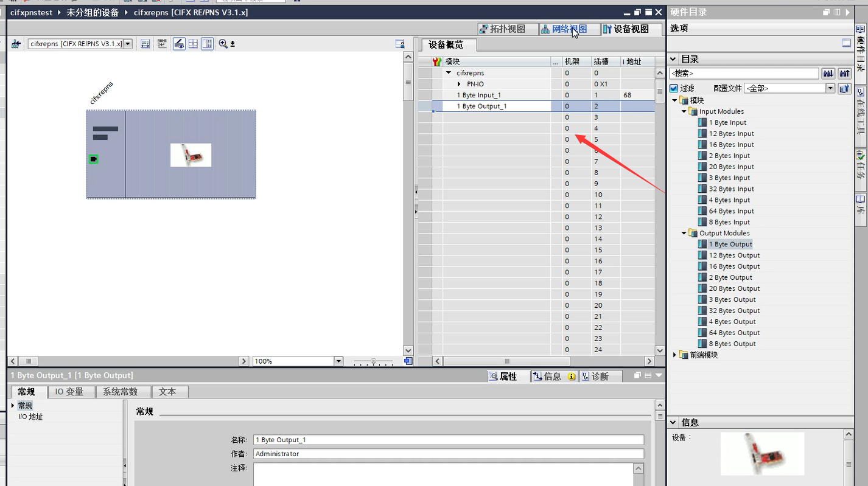868x486 pixels.
Task: Open the cifxrepns device selector dropdown
Action: click(x=128, y=44)
